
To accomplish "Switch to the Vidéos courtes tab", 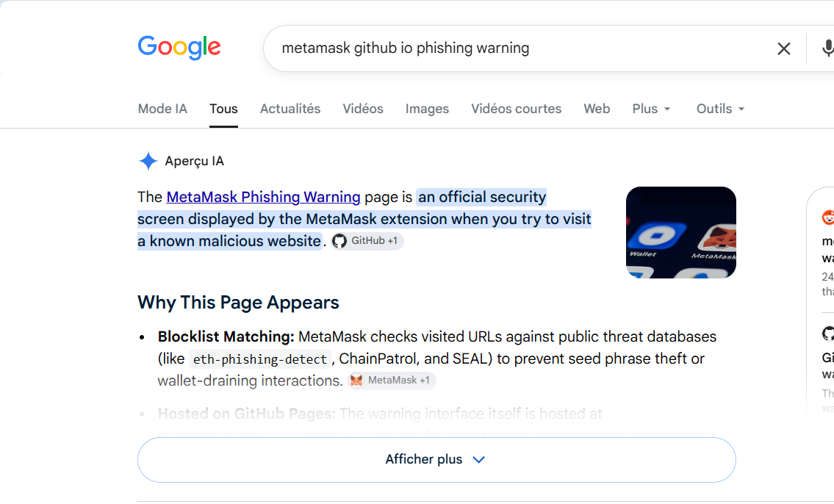I will (x=517, y=109).
